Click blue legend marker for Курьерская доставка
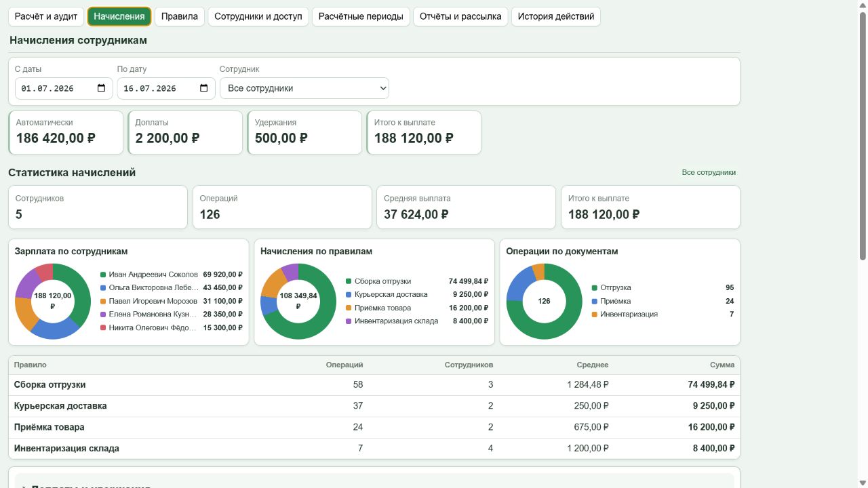Viewport: 868px width, 488px height. pyautogui.click(x=349, y=294)
